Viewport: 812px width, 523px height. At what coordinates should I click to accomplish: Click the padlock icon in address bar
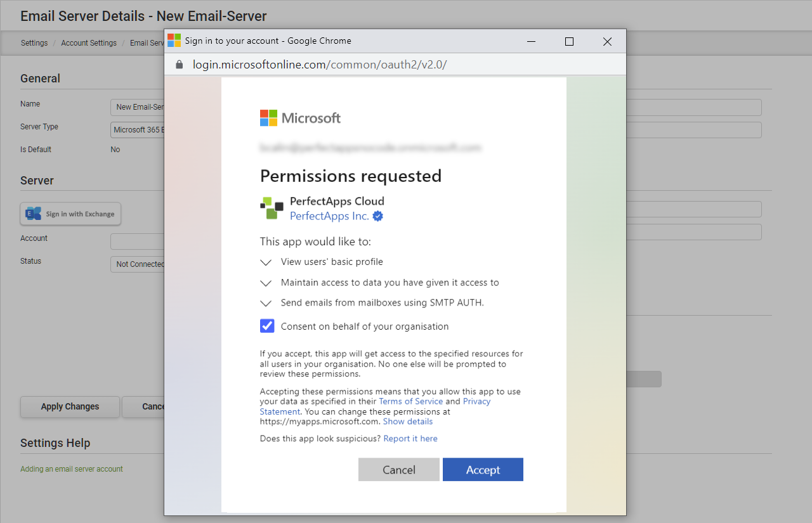click(x=180, y=65)
